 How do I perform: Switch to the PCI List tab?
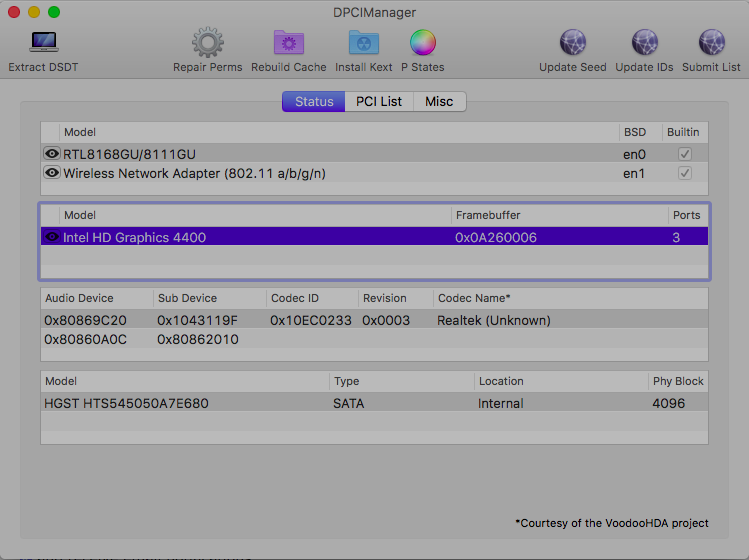[379, 102]
